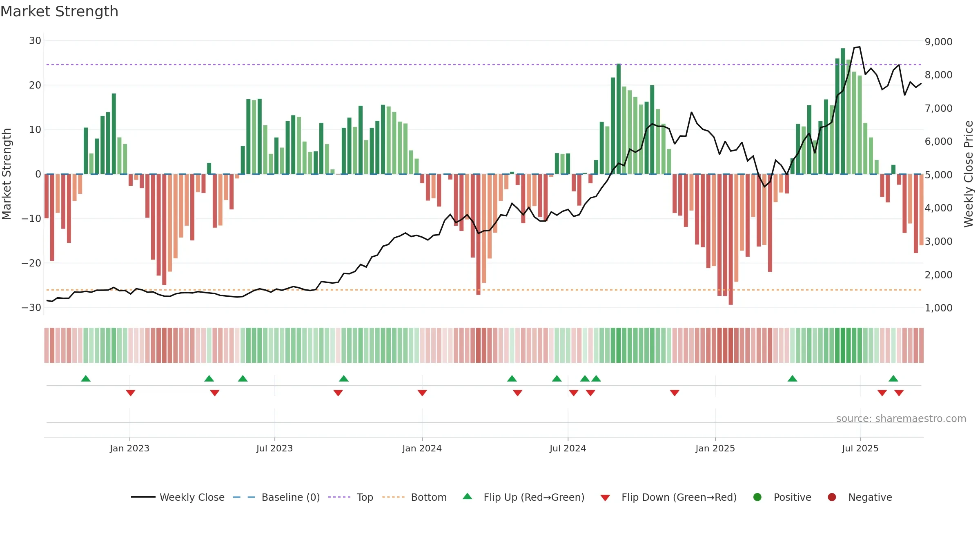Image resolution: width=980 pixels, height=551 pixels.
Task: Click the green Positive legend circle
Action: 757,497
